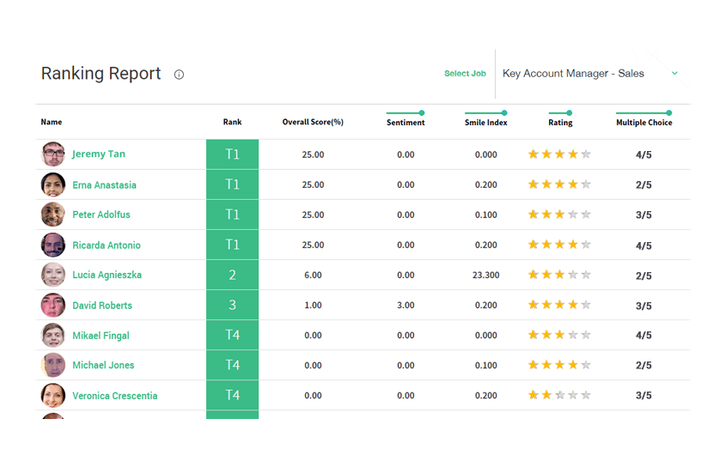726x473 pixels.
Task: Sort by the Rank column header
Action: click(x=232, y=123)
